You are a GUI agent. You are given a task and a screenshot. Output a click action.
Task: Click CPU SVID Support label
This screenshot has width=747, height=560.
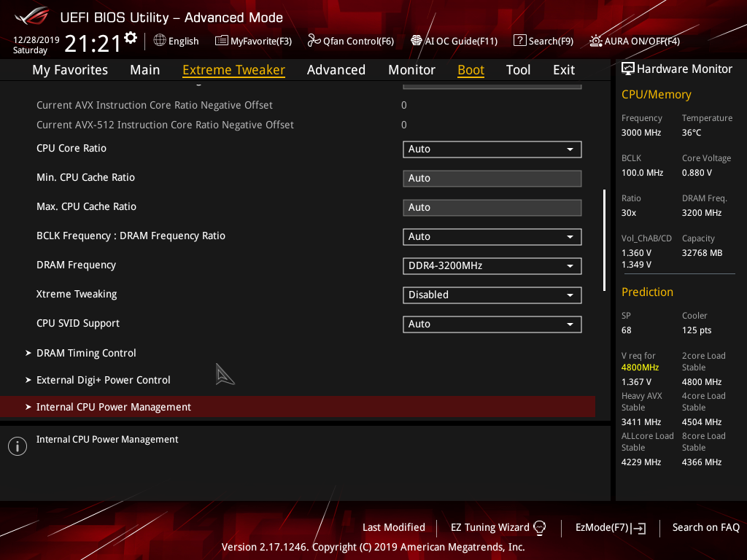pyautogui.click(x=78, y=323)
